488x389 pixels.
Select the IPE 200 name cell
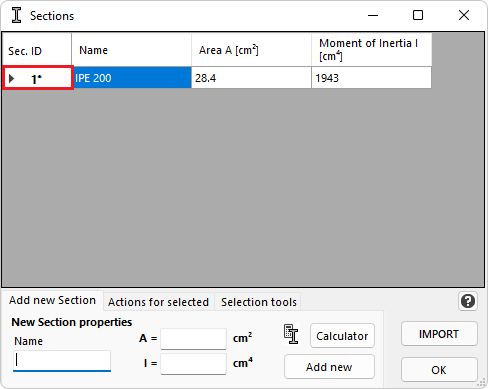(x=131, y=78)
